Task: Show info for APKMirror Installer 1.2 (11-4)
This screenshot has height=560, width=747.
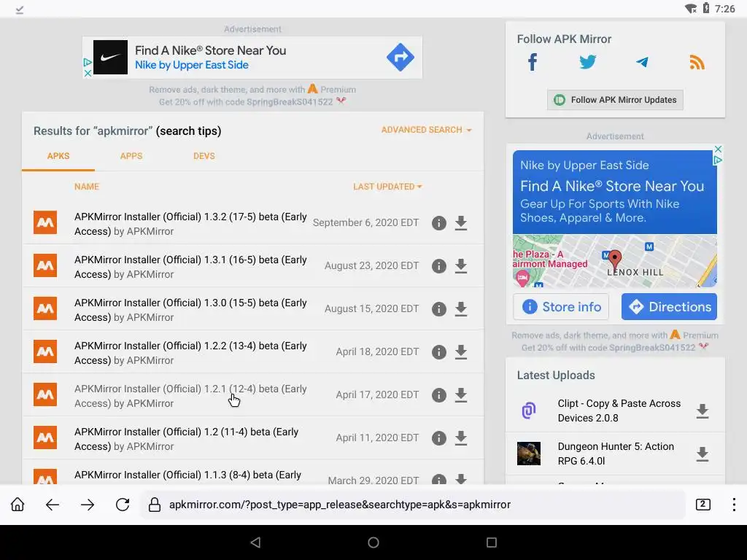Action: (438, 437)
